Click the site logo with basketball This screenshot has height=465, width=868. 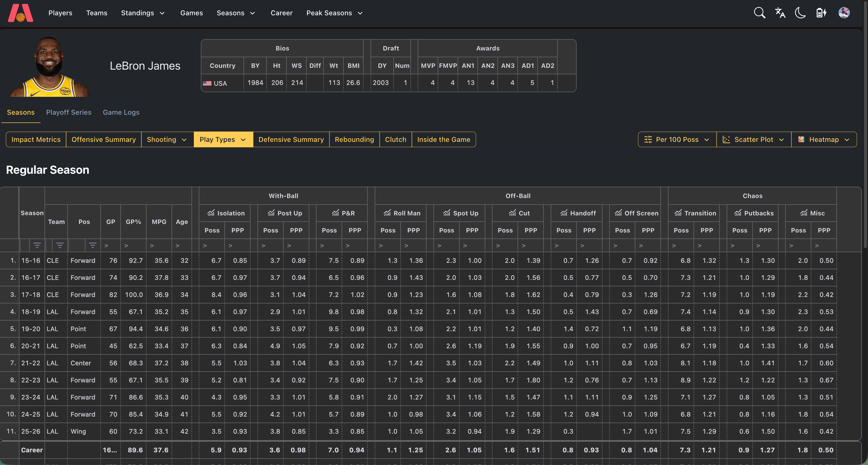click(20, 13)
